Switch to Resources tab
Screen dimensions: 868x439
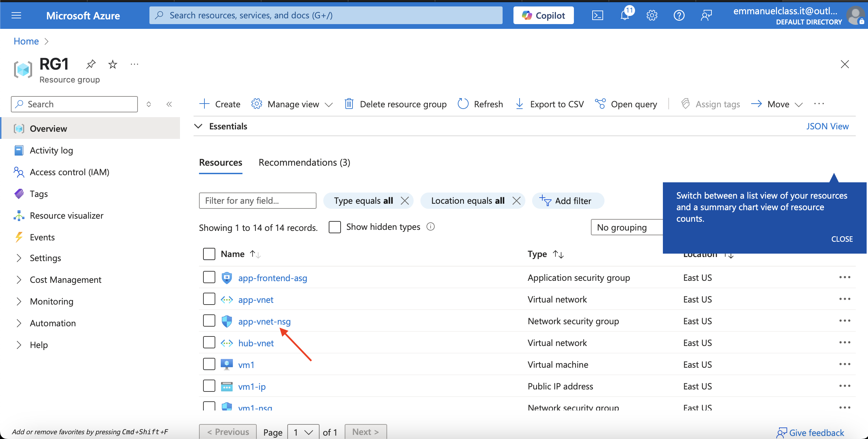(x=220, y=163)
